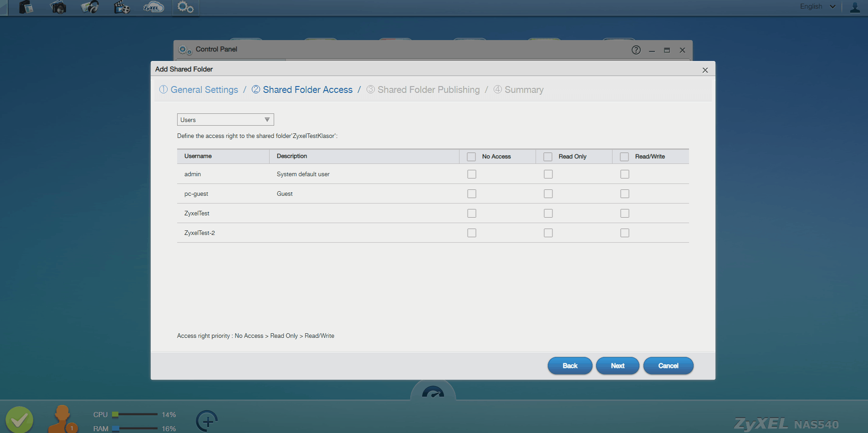The height and width of the screenshot is (433, 868).
Task: Select Shared Folder Access wizard step
Action: [302, 90]
